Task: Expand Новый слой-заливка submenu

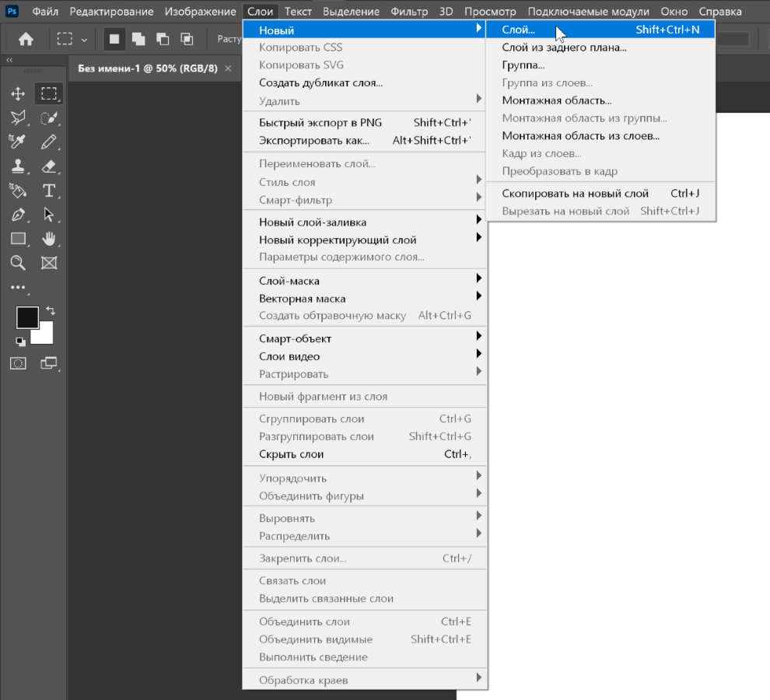Action: [x=364, y=222]
